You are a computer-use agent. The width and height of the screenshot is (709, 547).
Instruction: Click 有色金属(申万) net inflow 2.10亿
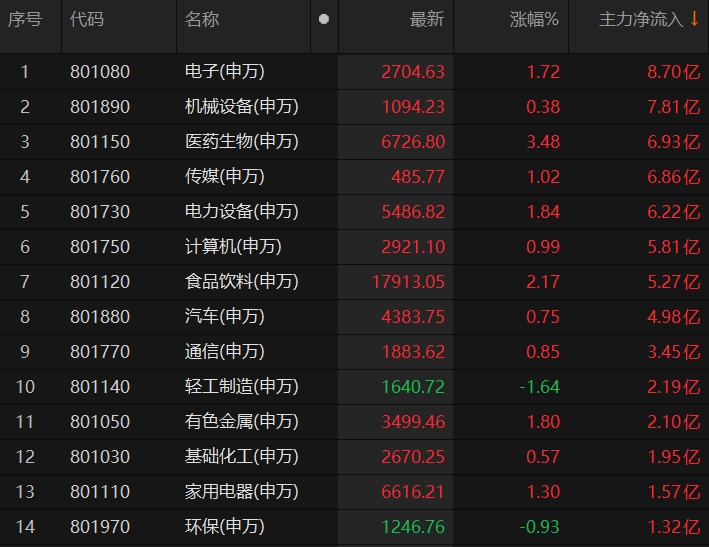coord(671,422)
